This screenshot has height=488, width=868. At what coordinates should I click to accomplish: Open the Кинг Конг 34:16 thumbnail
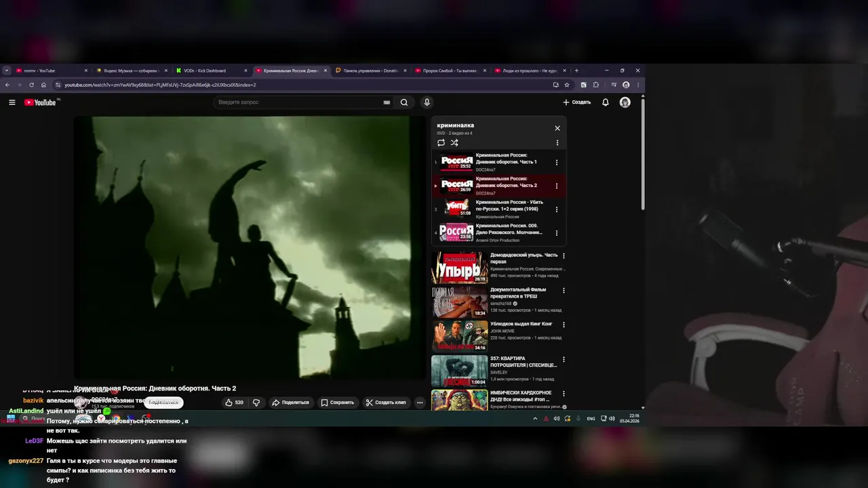coord(459,337)
